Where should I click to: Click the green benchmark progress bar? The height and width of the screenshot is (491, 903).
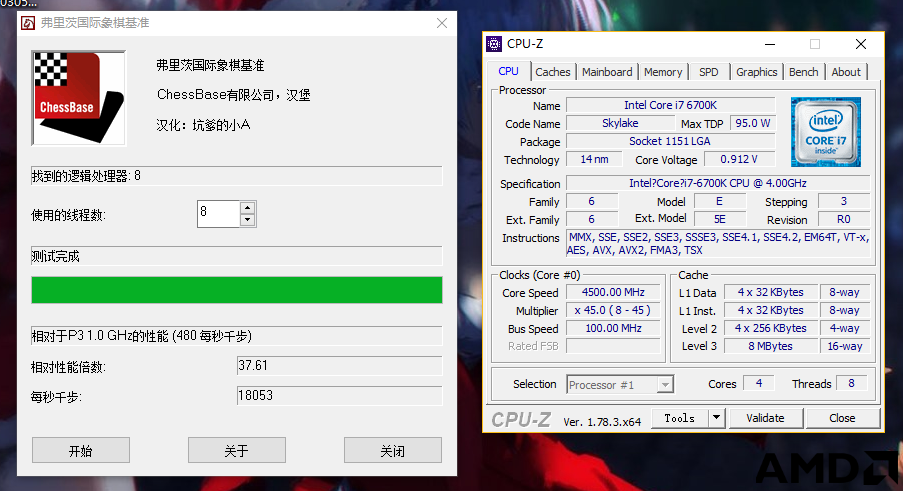(x=237, y=290)
